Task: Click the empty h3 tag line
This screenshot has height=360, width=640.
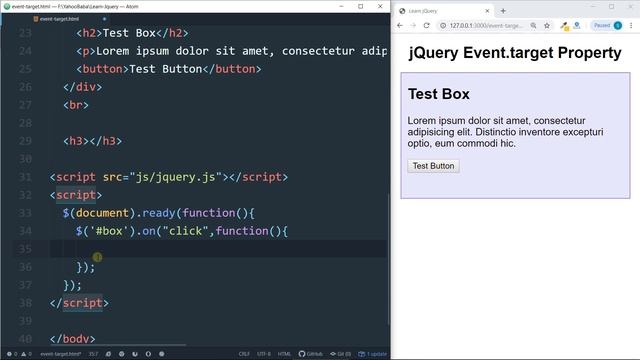Action: (93, 141)
